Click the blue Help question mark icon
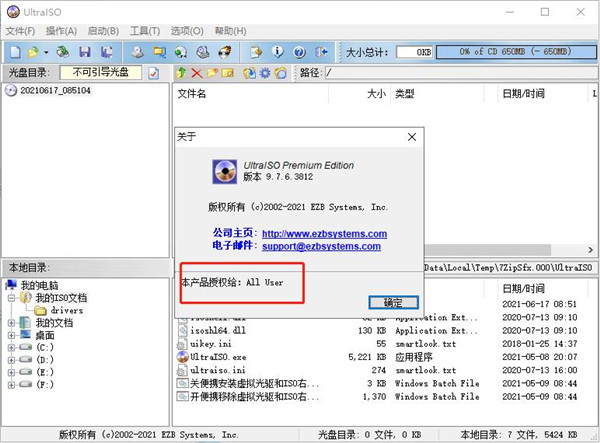Viewport: 600px width, 443px height. 299,52
